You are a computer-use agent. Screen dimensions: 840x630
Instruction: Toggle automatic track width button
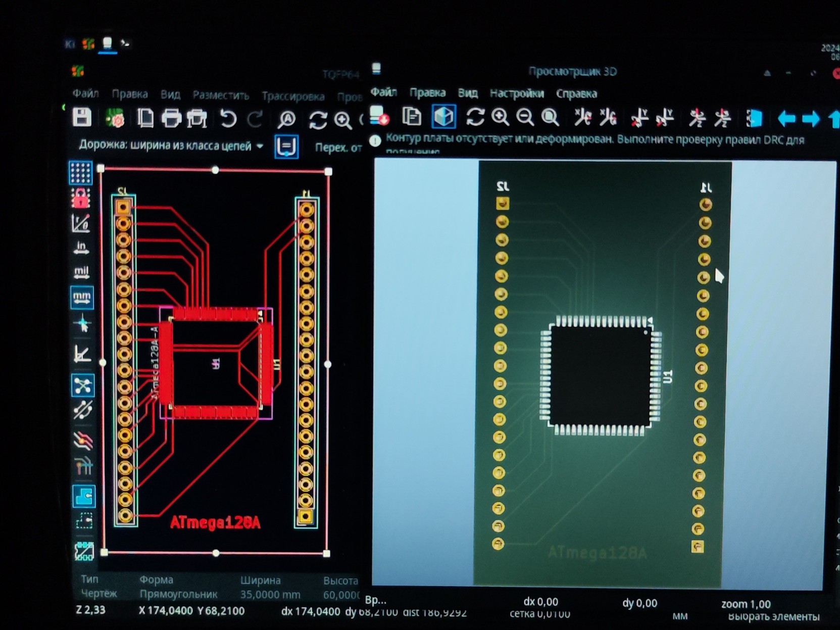coord(286,147)
